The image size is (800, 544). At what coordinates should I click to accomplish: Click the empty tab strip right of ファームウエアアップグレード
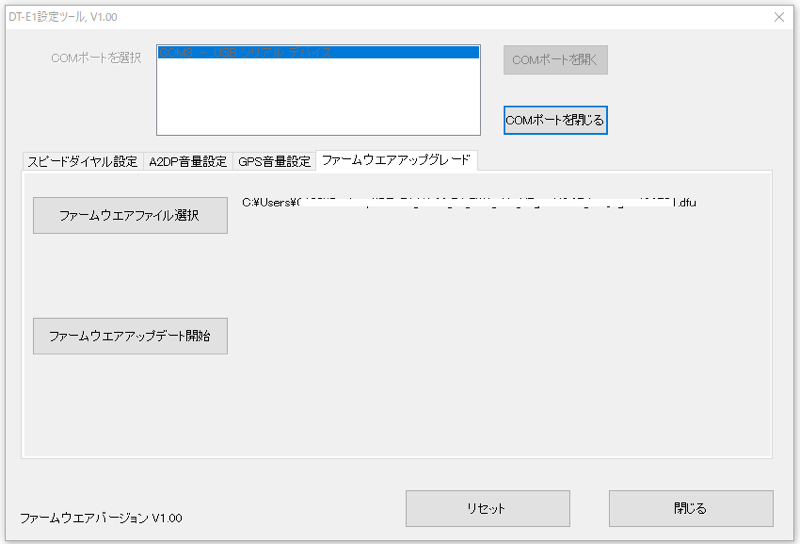point(620,160)
